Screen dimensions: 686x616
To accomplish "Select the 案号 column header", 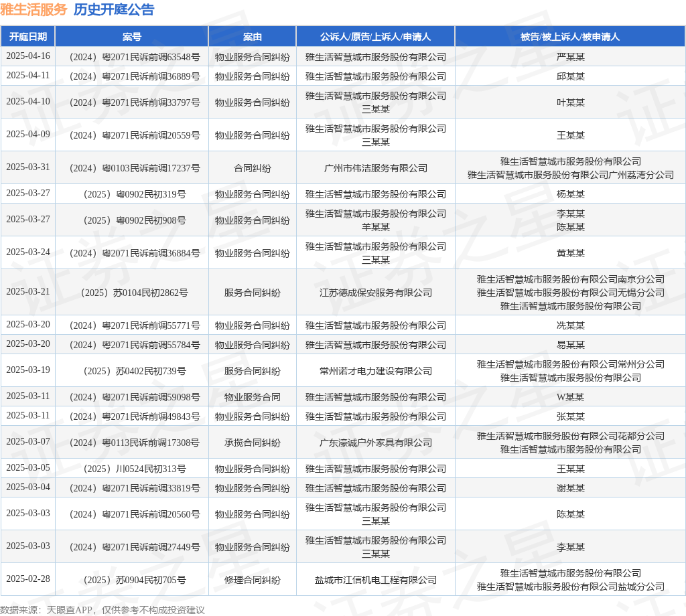I will [132, 37].
